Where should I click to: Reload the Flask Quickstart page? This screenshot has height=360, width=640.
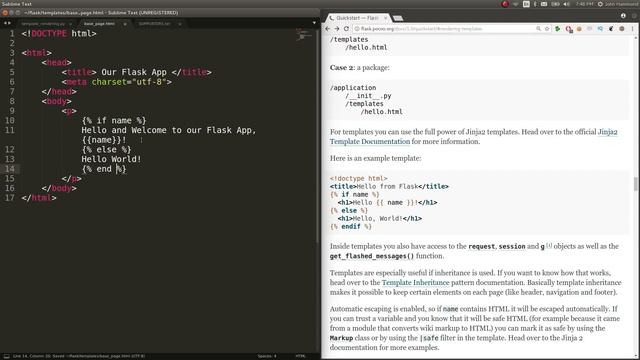point(346,29)
